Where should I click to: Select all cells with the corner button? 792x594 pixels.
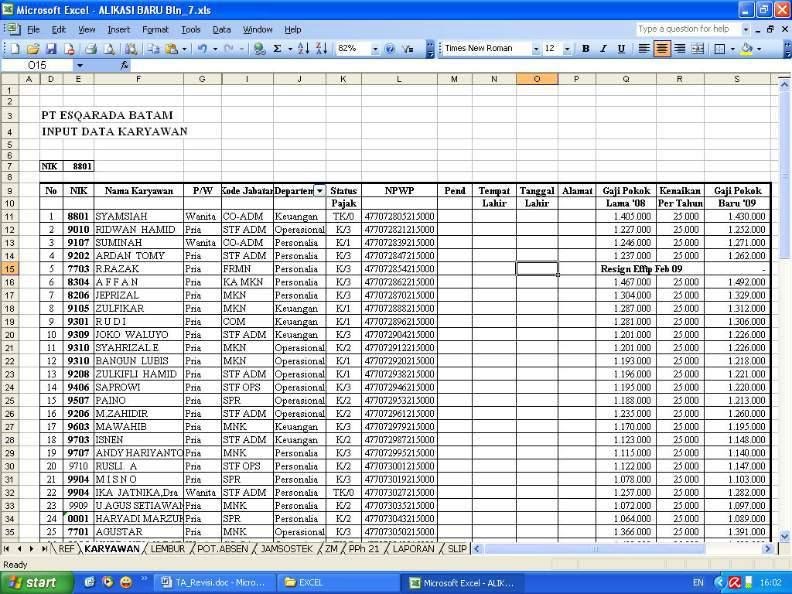tap(10, 78)
